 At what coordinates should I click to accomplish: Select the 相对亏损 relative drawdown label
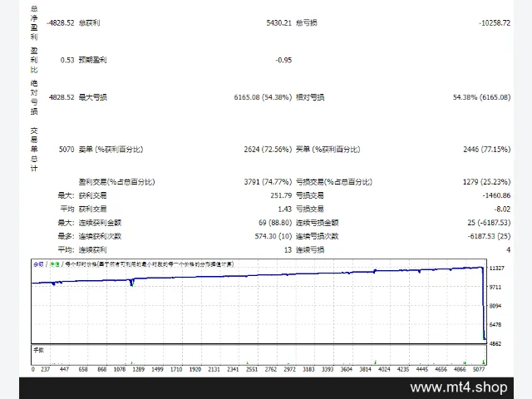pyautogui.click(x=310, y=97)
